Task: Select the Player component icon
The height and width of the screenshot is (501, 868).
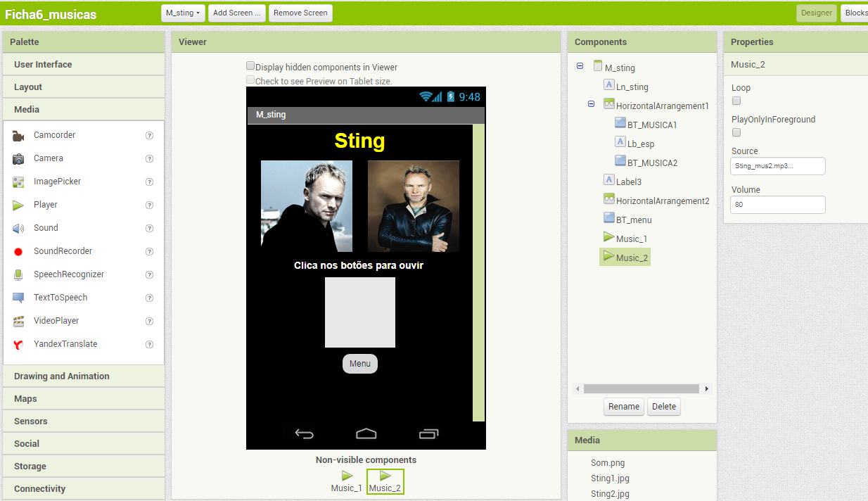Action: tap(19, 205)
